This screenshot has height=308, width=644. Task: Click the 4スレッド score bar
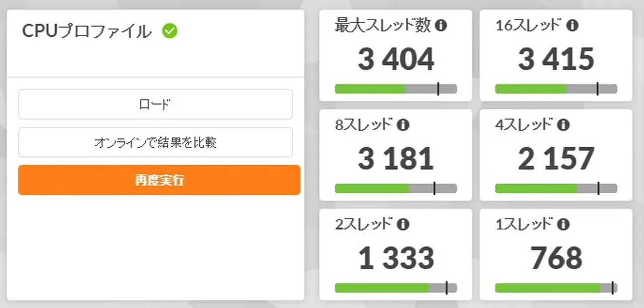pyautogui.click(x=556, y=188)
